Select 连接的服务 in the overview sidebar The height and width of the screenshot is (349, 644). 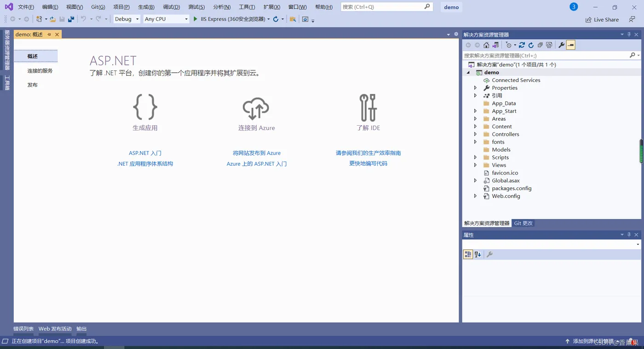(x=40, y=70)
